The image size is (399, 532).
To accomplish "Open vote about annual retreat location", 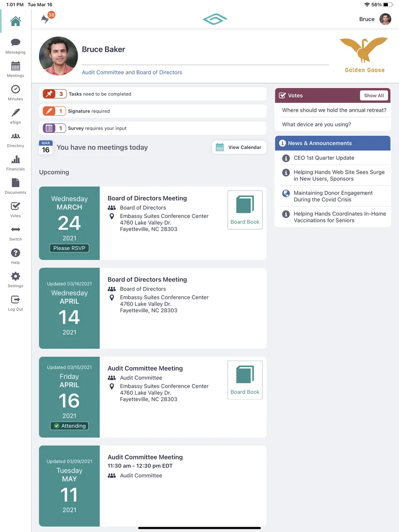I will (334, 110).
